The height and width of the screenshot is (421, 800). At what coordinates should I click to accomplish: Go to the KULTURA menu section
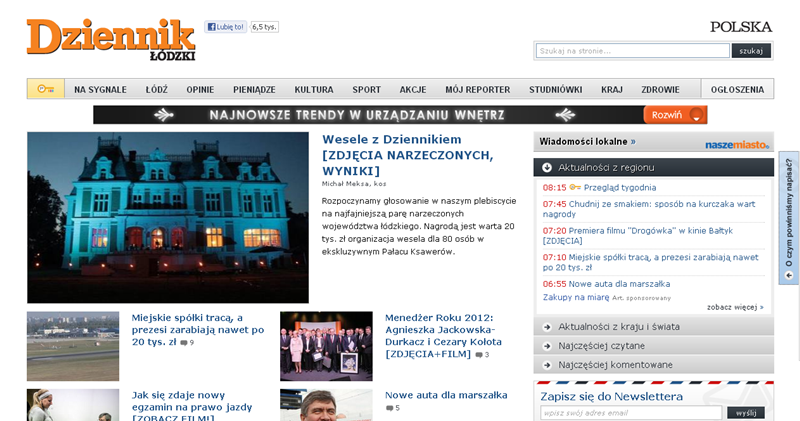314,89
